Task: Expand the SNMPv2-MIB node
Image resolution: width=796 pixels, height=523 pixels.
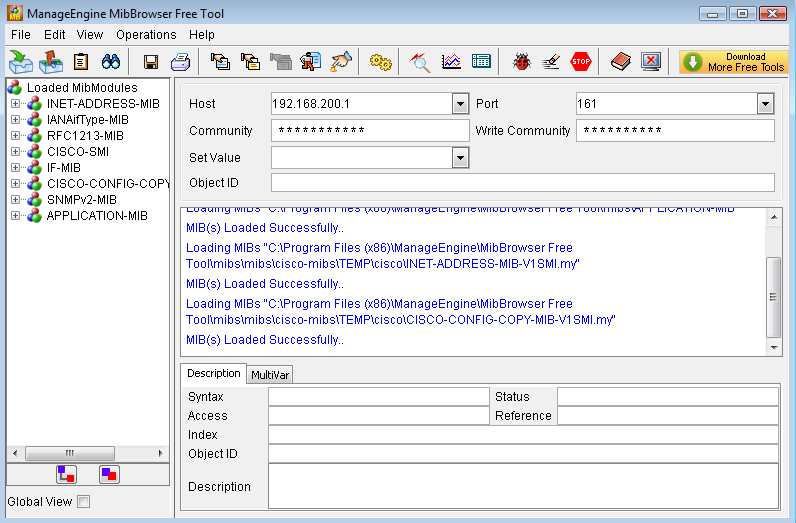Action: point(15,200)
